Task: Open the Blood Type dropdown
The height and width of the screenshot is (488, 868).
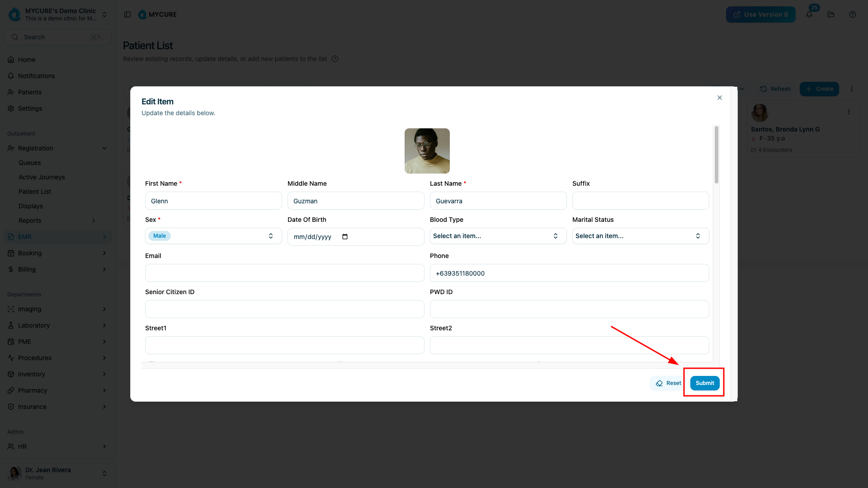Action: point(498,236)
